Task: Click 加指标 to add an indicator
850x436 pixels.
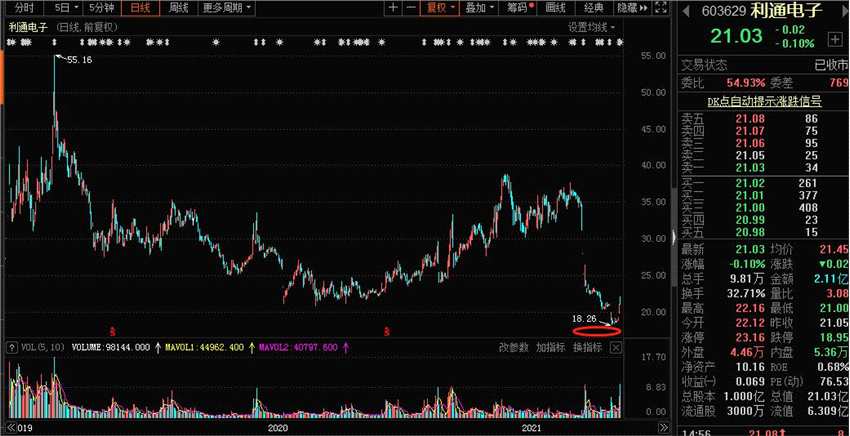Action: coord(551,348)
